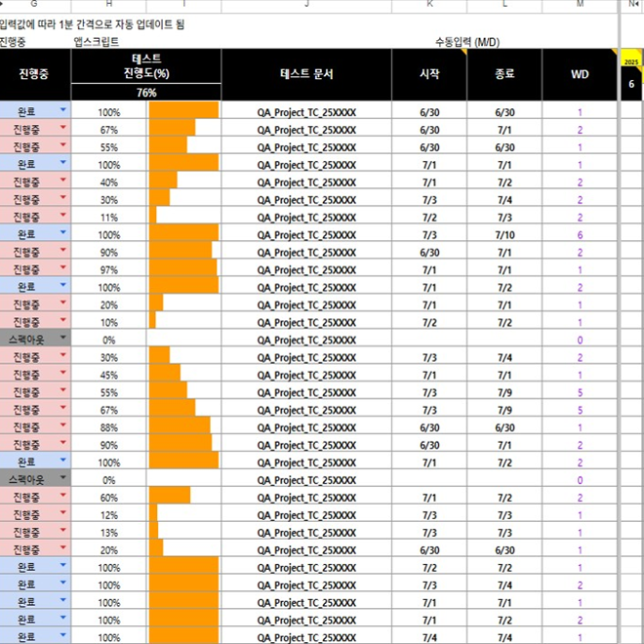Image resolution: width=644 pixels, height=644 pixels.
Task: Click the orange progress bar for 45%
Action: 164,375
